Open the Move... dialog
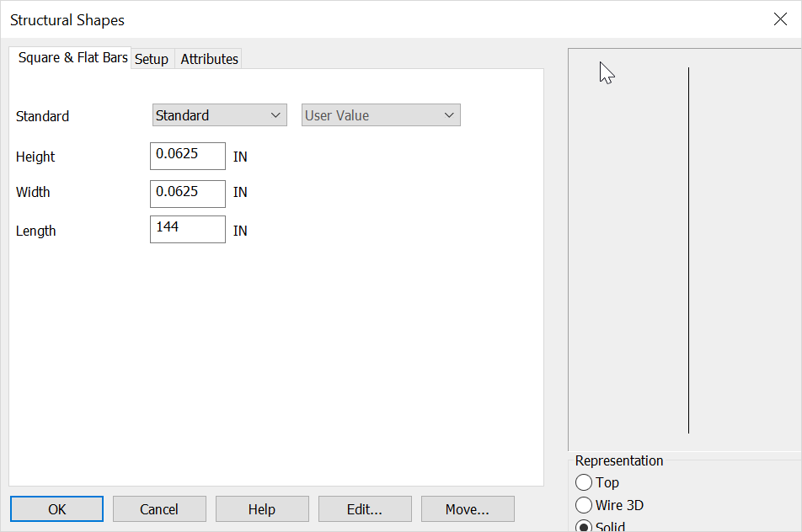 tap(468, 508)
